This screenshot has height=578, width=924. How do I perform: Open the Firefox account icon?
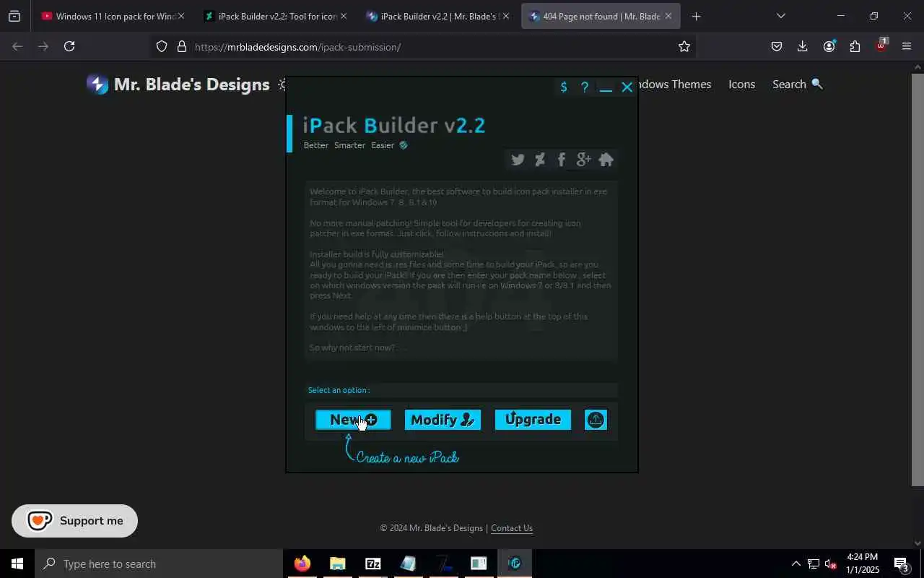[829, 47]
